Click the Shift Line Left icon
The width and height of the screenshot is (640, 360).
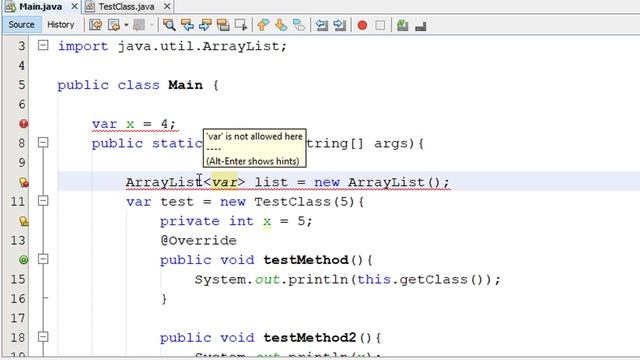pos(322,25)
